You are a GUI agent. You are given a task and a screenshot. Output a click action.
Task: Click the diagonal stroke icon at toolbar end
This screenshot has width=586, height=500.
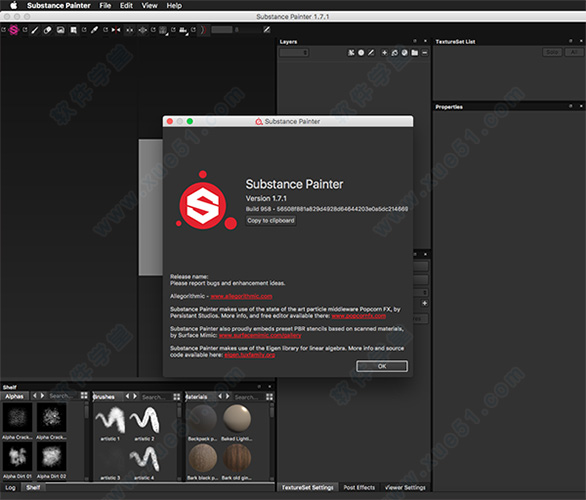[266, 30]
